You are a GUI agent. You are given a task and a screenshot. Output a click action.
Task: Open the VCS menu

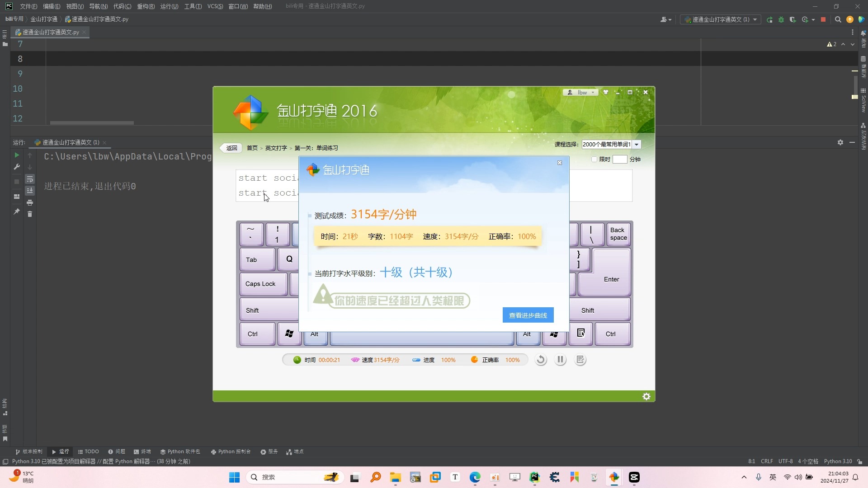pyautogui.click(x=215, y=6)
